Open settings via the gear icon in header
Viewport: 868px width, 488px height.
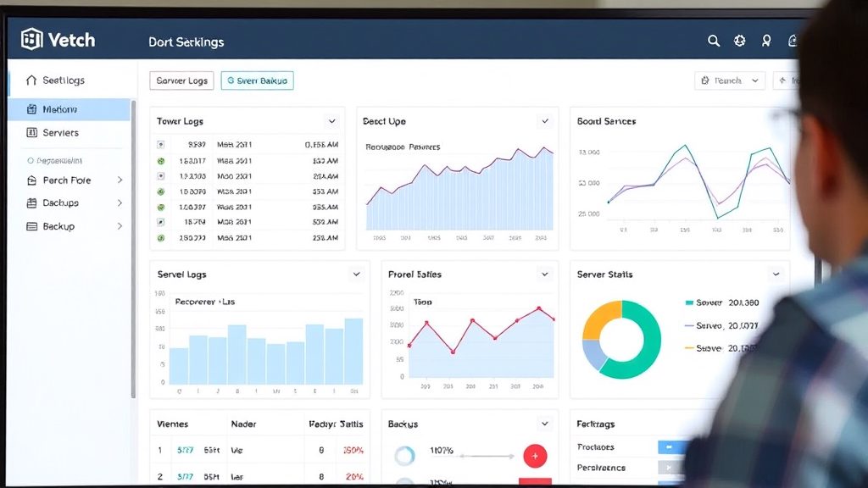739,41
